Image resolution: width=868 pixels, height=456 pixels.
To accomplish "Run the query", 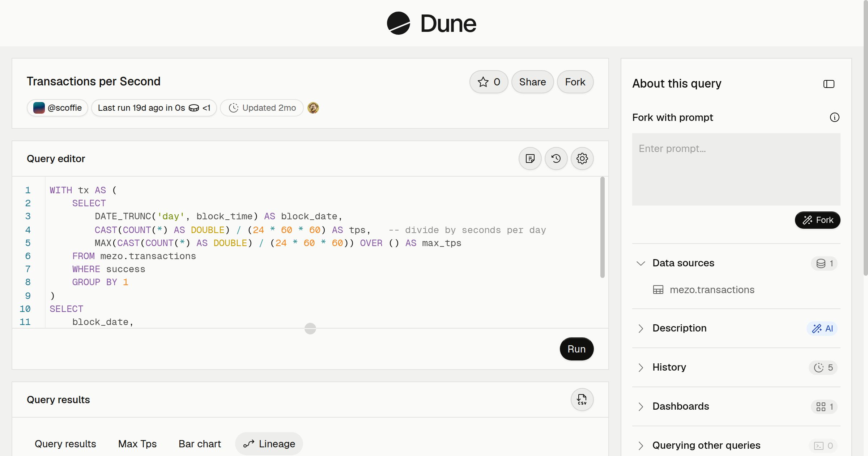I will pyautogui.click(x=576, y=349).
